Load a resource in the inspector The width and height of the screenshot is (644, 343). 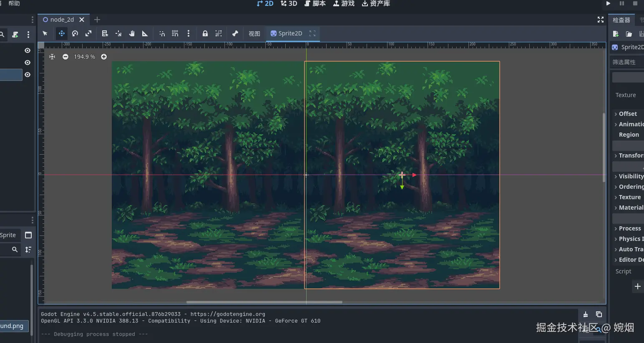pyautogui.click(x=629, y=34)
